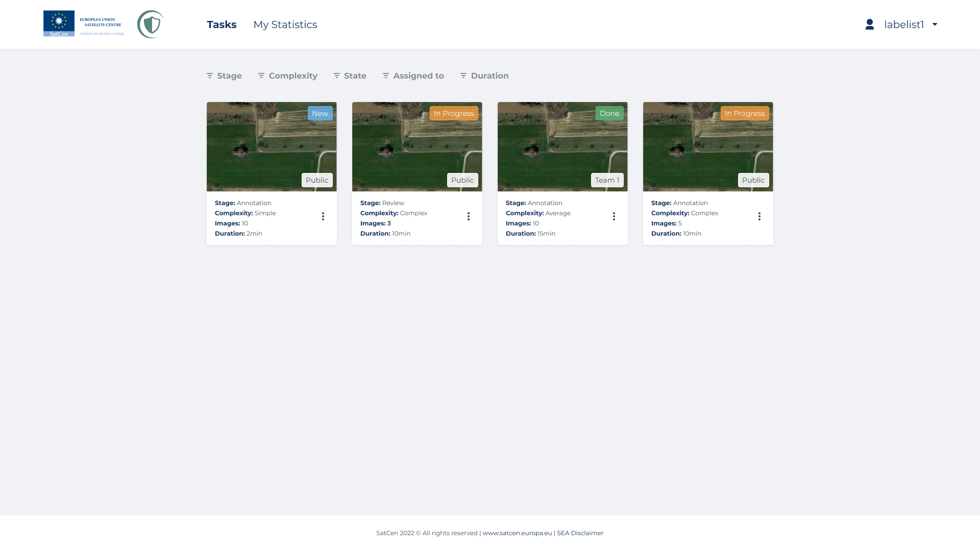The width and height of the screenshot is (980, 551).
Task: Expand the labelist1 account dropdown arrow
Action: 935,24
